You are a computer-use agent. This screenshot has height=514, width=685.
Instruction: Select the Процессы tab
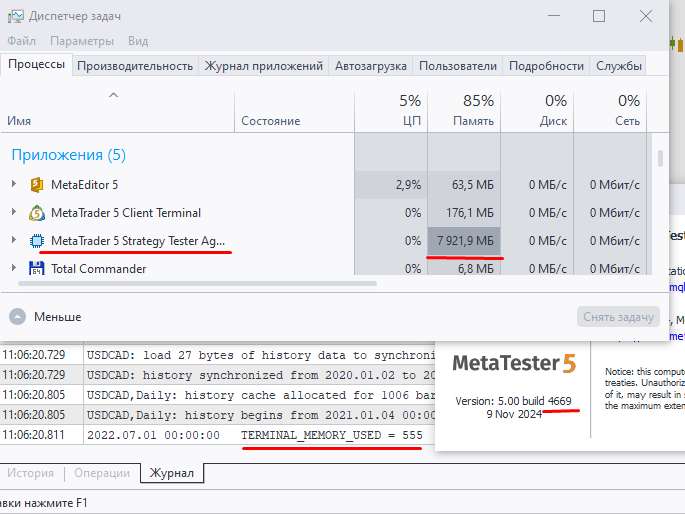37,64
